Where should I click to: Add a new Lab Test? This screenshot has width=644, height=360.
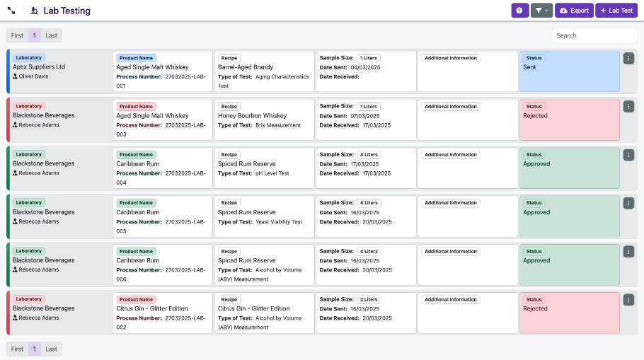616,11
